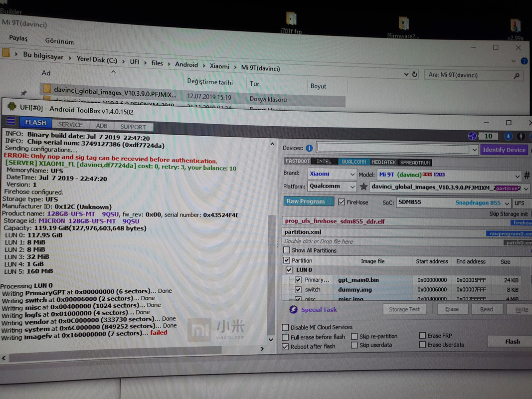This screenshot has width=532, height=399.
Task: Enable Erase Userdata checkbox
Action: pos(422,344)
